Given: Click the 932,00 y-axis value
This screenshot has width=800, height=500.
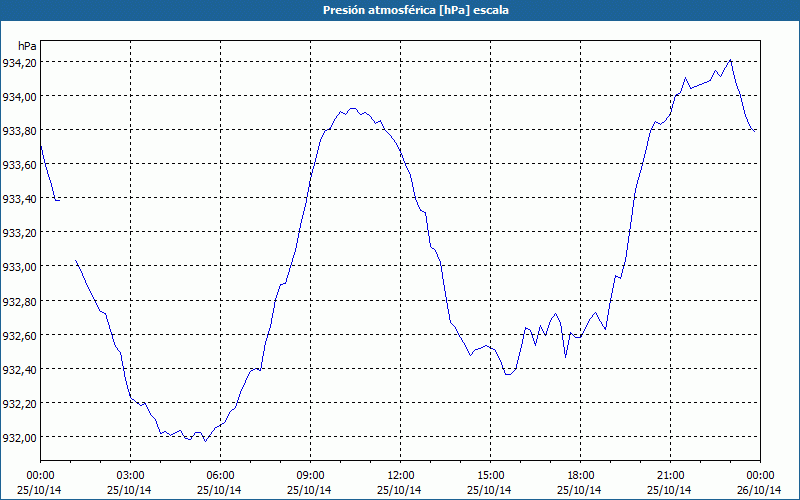Looking at the screenshot, I should (x=18, y=438).
